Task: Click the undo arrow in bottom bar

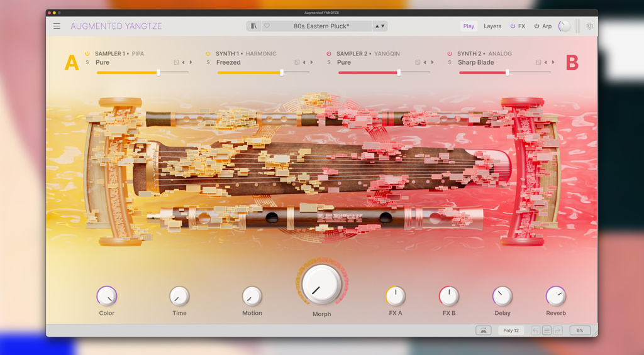Action: pyautogui.click(x=535, y=330)
